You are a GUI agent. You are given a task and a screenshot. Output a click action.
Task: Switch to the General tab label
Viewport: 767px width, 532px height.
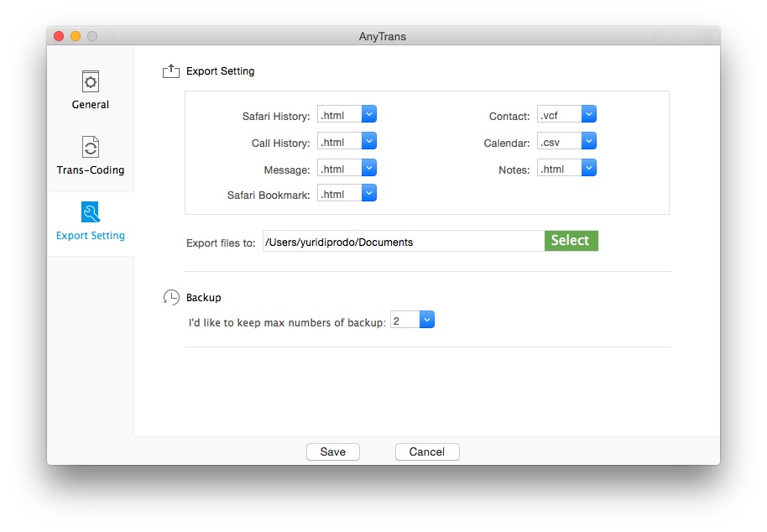[x=91, y=105]
